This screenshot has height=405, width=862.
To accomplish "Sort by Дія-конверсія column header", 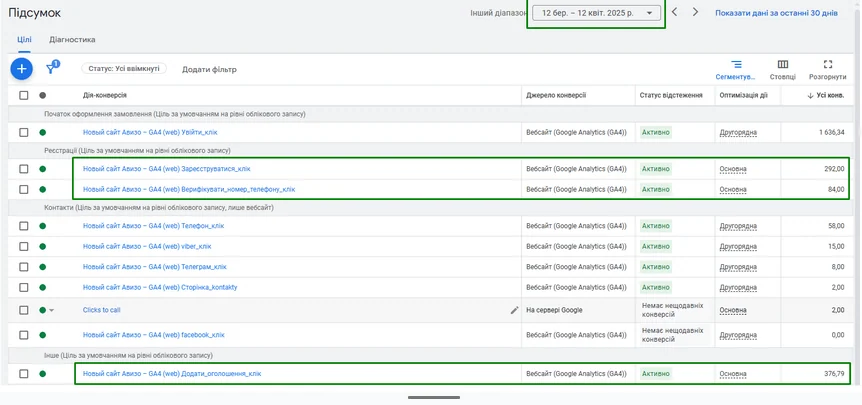I will 105,96.
